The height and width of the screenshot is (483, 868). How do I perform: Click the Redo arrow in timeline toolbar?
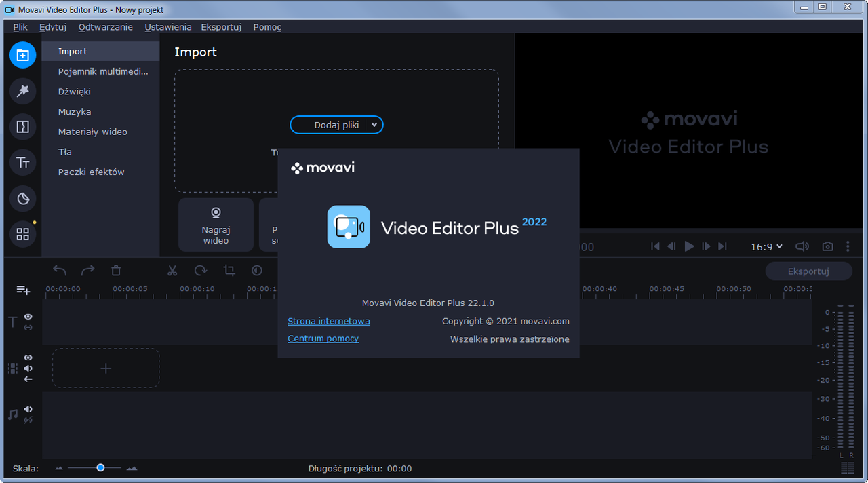[x=88, y=271]
